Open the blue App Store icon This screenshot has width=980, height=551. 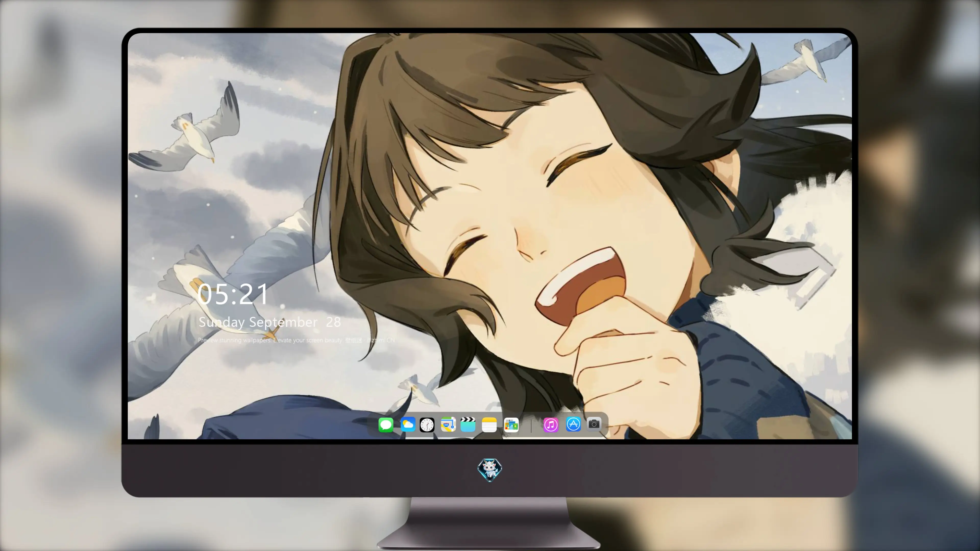coord(573,424)
